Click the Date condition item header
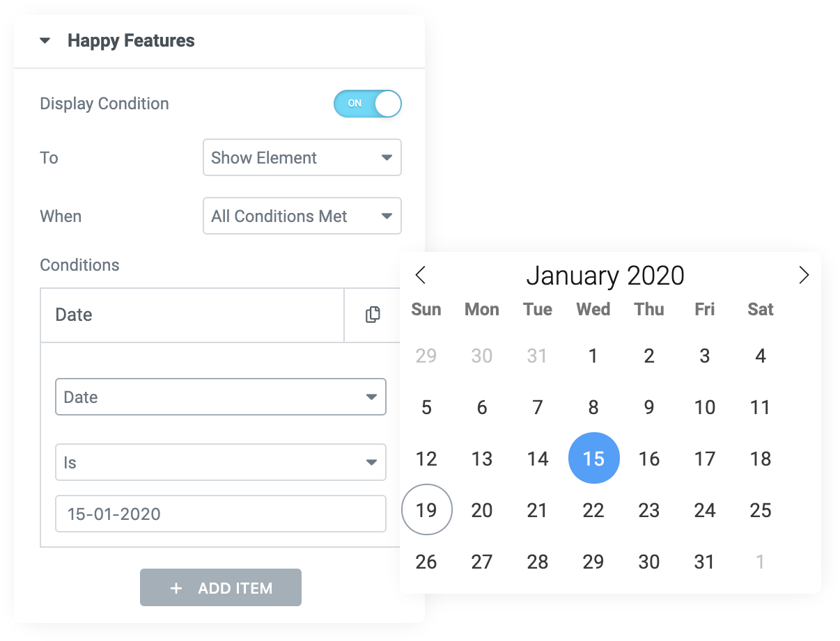Image resolution: width=840 pixels, height=641 pixels. [192, 315]
